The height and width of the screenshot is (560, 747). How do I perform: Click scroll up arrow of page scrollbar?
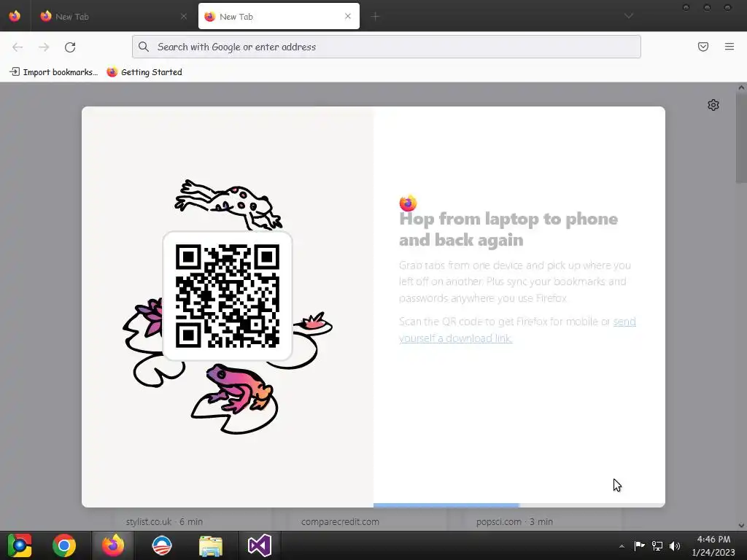pyautogui.click(x=741, y=87)
